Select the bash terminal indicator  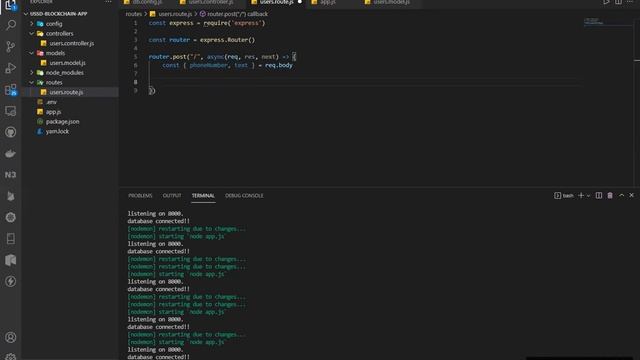564,196
